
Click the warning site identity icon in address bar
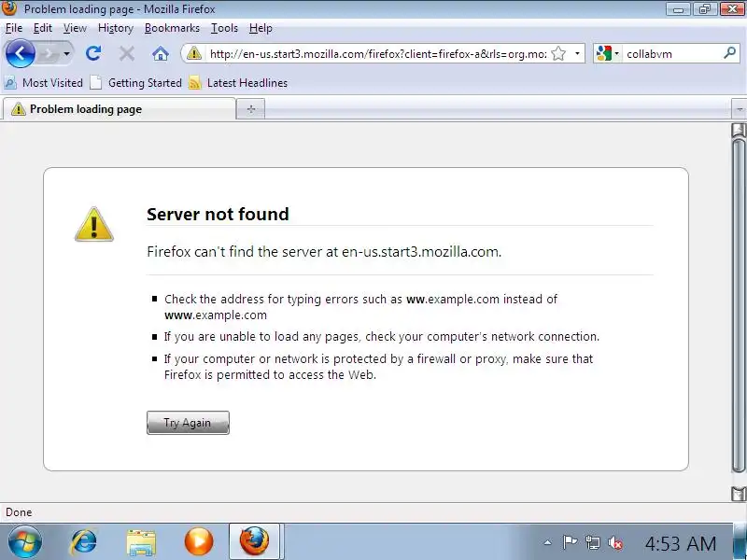pyautogui.click(x=194, y=53)
